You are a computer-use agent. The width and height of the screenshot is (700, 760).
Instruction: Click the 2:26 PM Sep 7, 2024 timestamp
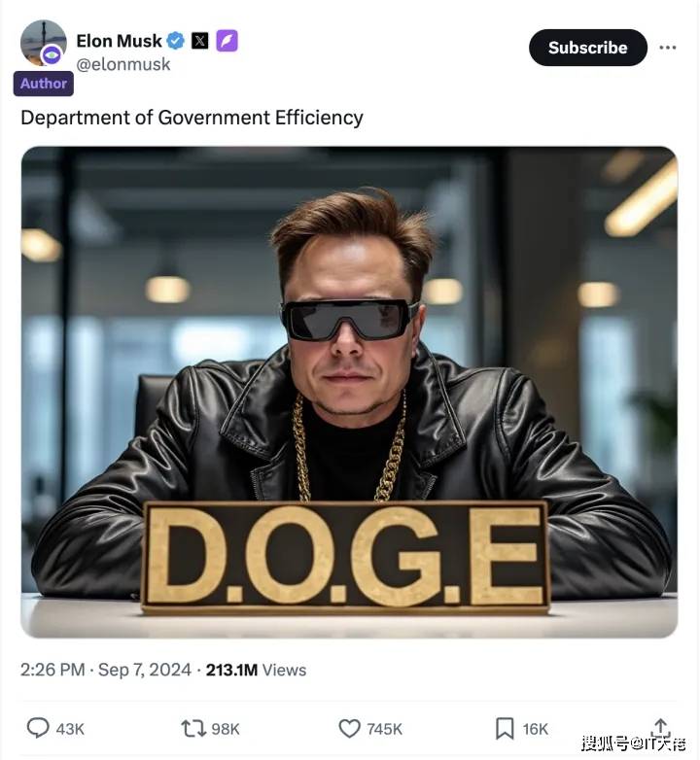click(106, 670)
